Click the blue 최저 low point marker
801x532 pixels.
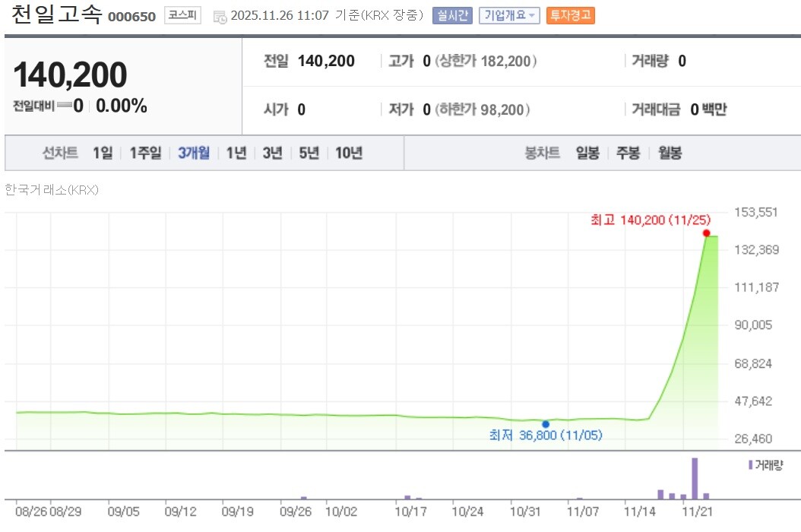coord(546,424)
